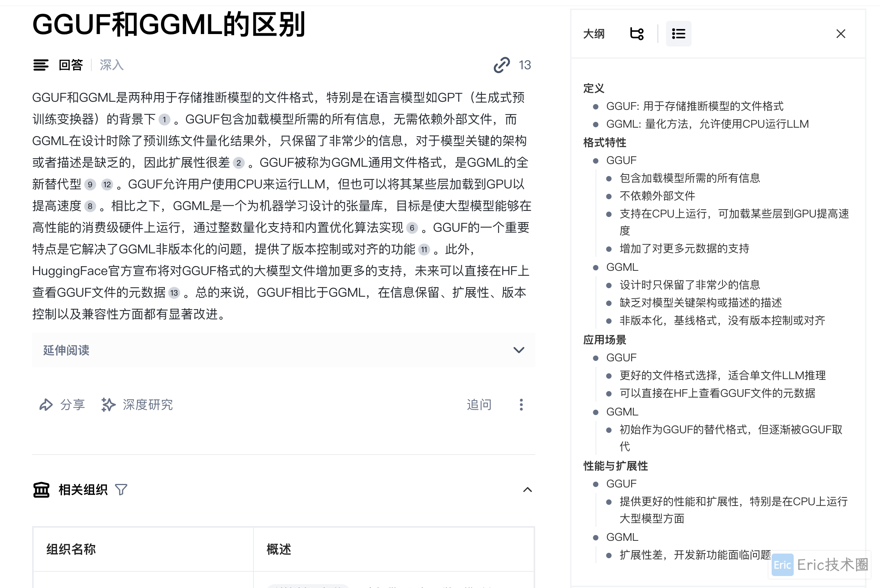Switch outline to list view
880x588 pixels.
pyautogui.click(x=678, y=34)
